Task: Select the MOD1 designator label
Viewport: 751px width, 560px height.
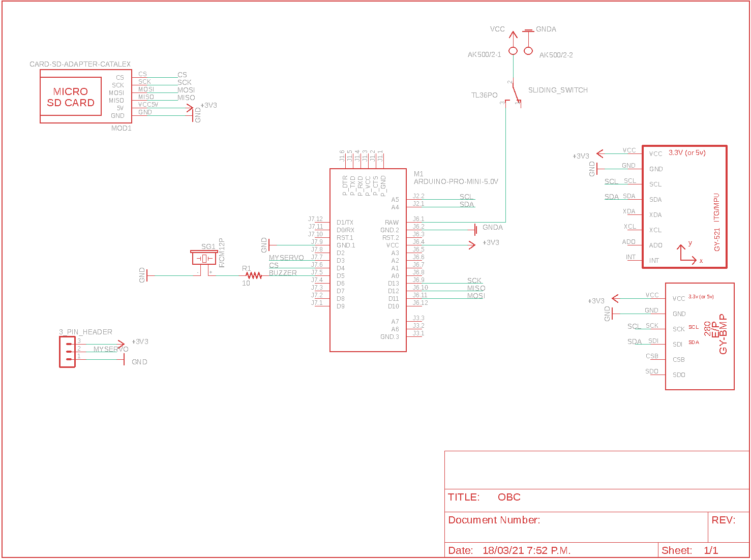Action: pos(122,128)
